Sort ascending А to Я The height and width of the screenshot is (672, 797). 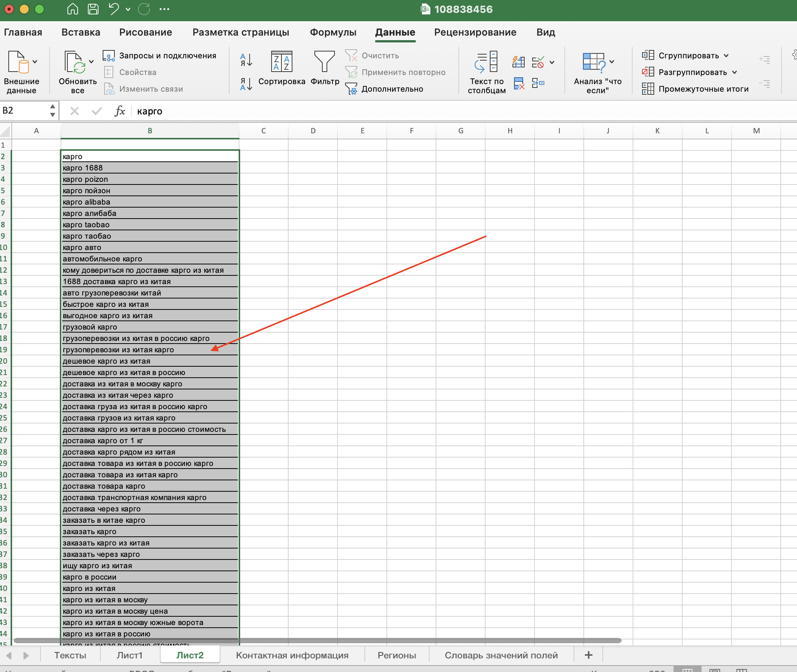[247, 60]
